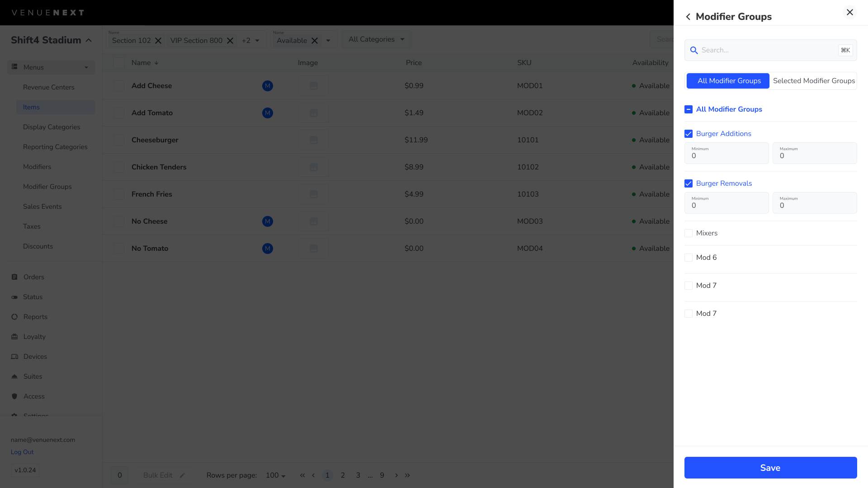The width and height of the screenshot is (868, 488).
Task: Enable the Mixers checkbox
Action: 689,233
